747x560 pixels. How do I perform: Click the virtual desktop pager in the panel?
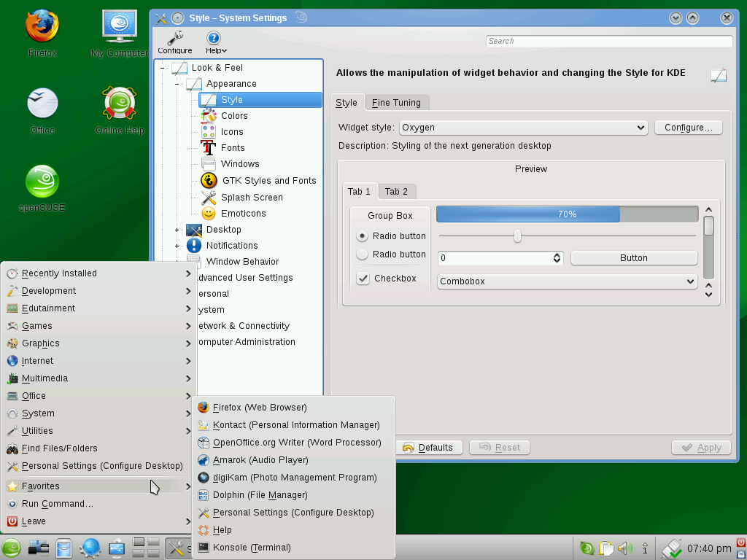coord(146,548)
